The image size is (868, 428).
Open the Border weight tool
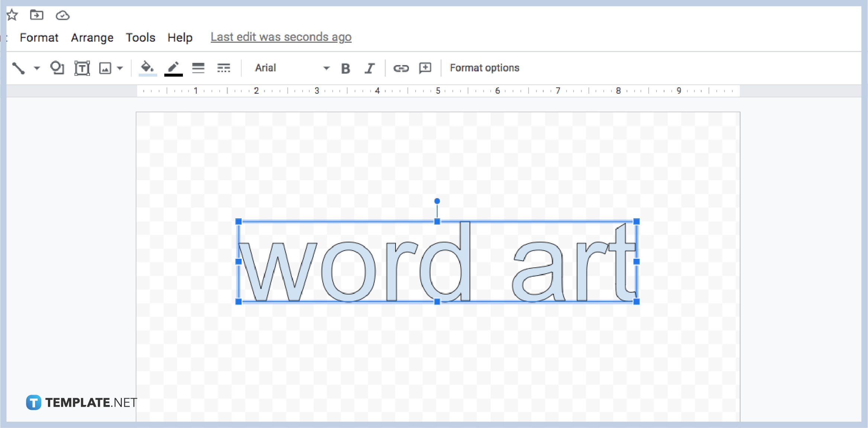(x=199, y=68)
